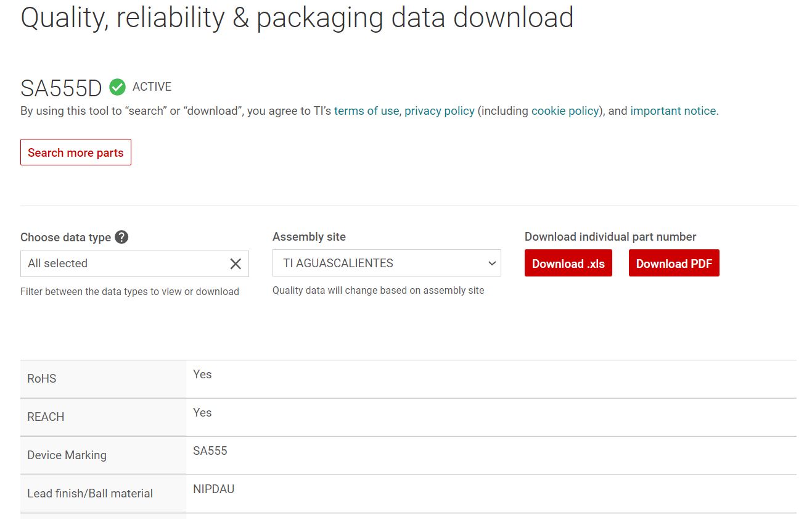The width and height of the screenshot is (812, 519).
Task: Click the Lead finish/Ball material row label
Action: (x=90, y=494)
